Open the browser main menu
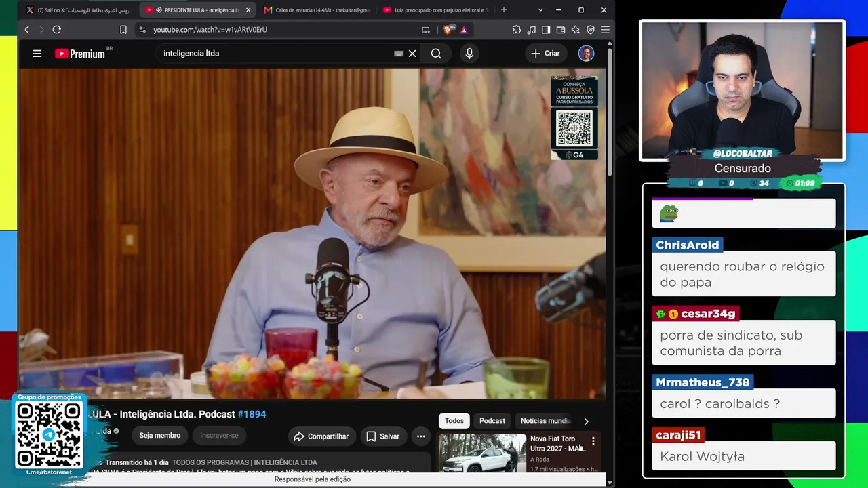This screenshot has width=868, height=488. (606, 30)
